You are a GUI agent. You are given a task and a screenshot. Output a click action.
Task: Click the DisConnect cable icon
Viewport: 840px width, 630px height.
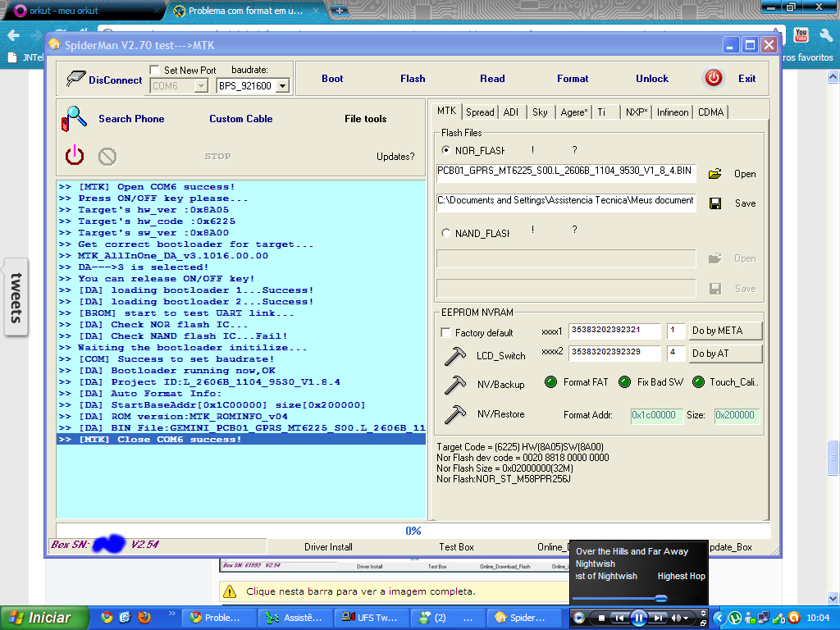[x=75, y=79]
